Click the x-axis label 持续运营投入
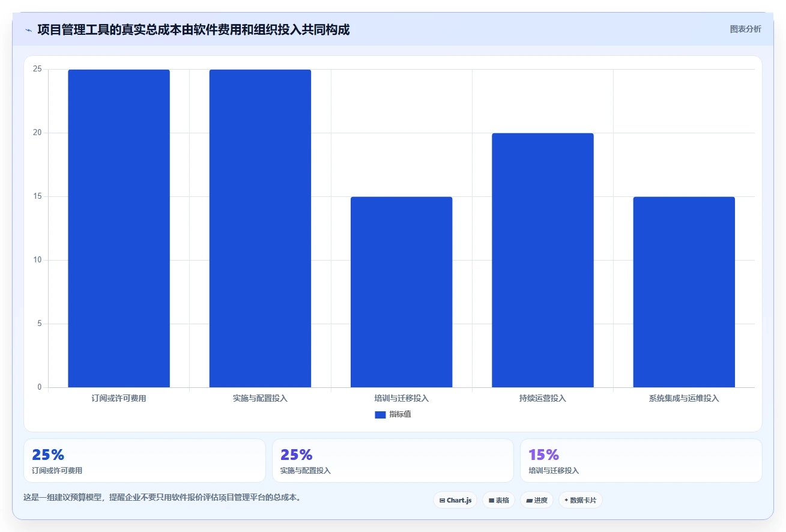Image resolution: width=786 pixels, height=532 pixels. click(x=543, y=398)
